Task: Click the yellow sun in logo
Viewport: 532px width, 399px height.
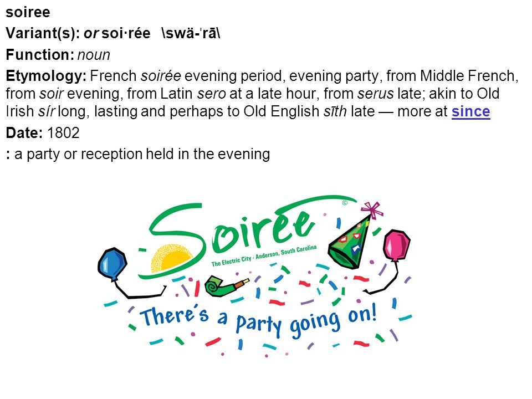Action: (x=172, y=258)
